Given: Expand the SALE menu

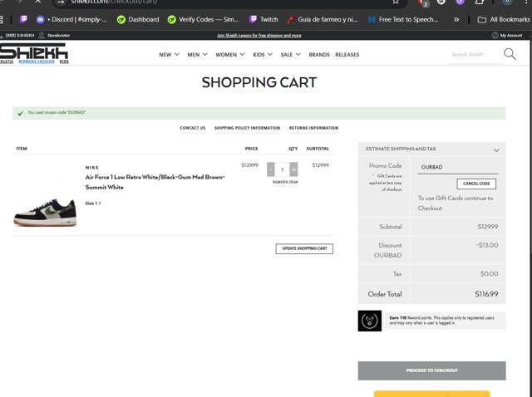Looking at the screenshot, I should (x=290, y=55).
